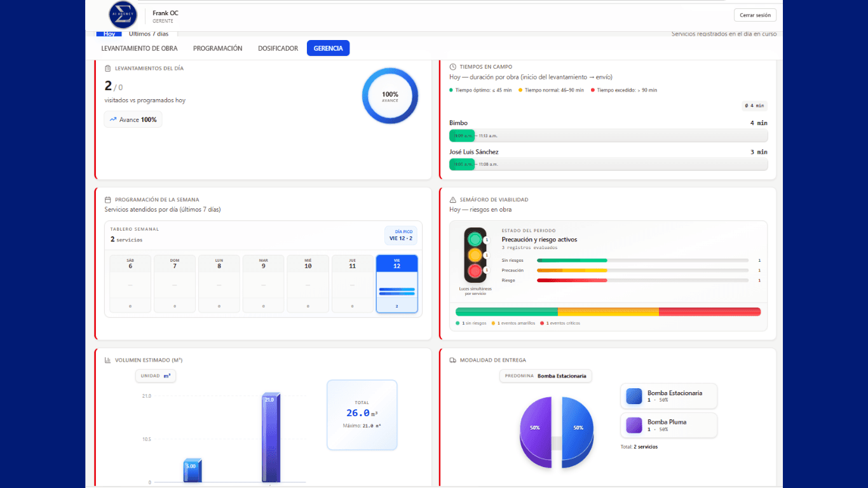Click the 1 eventos críticos legend
Viewport: 868px width, 488px height.
pyautogui.click(x=560, y=323)
